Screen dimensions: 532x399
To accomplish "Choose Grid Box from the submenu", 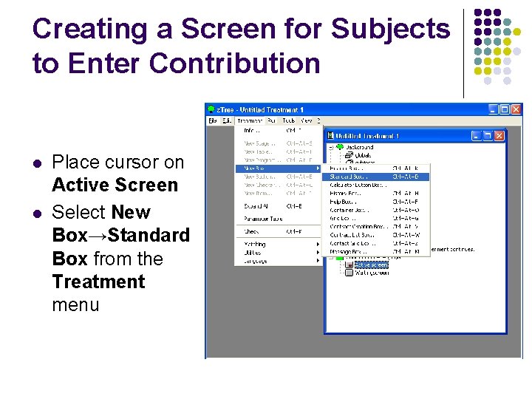I will coord(375,218).
